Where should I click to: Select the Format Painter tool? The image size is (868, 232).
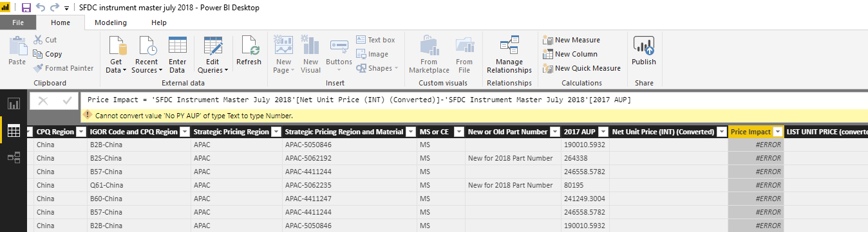coord(63,68)
